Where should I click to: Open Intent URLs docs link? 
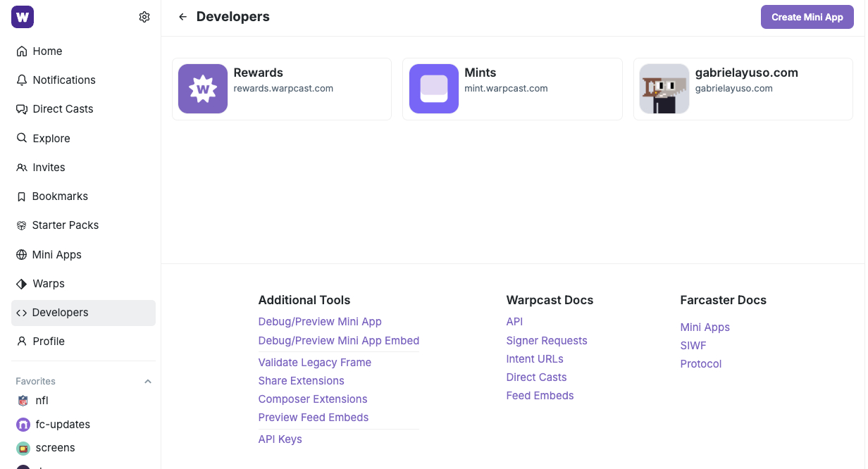pyautogui.click(x=535, y=358)
